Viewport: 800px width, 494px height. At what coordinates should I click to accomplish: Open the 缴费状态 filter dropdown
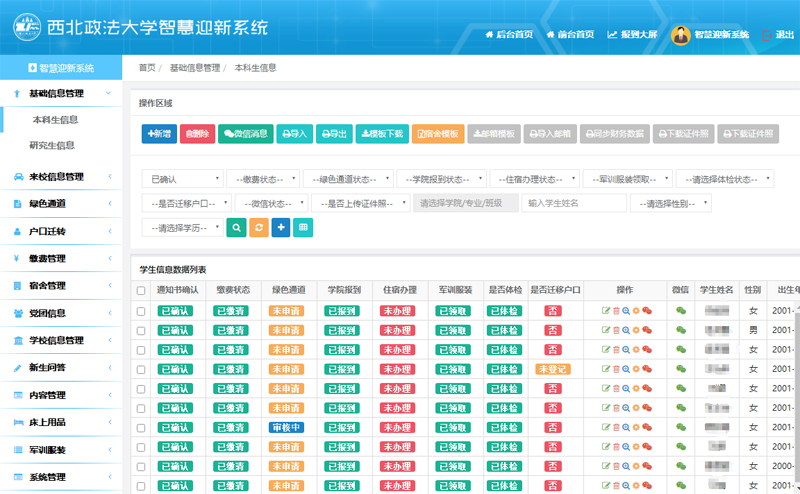261,179
